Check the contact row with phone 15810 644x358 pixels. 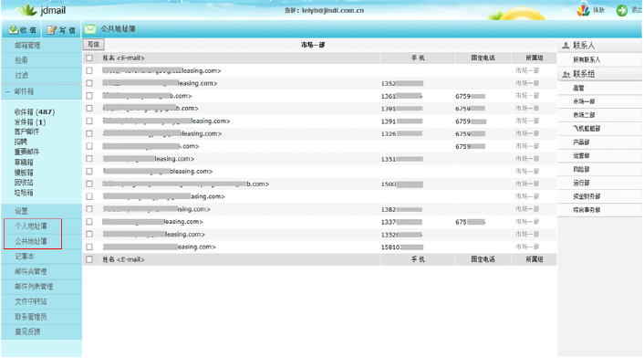coord(89,247)
